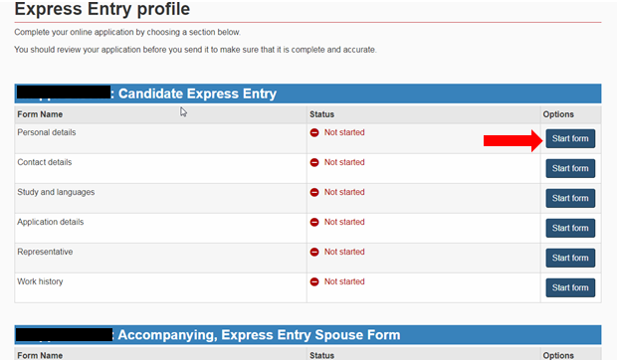Open Start form for Study and languages

(x=570, y=198)
